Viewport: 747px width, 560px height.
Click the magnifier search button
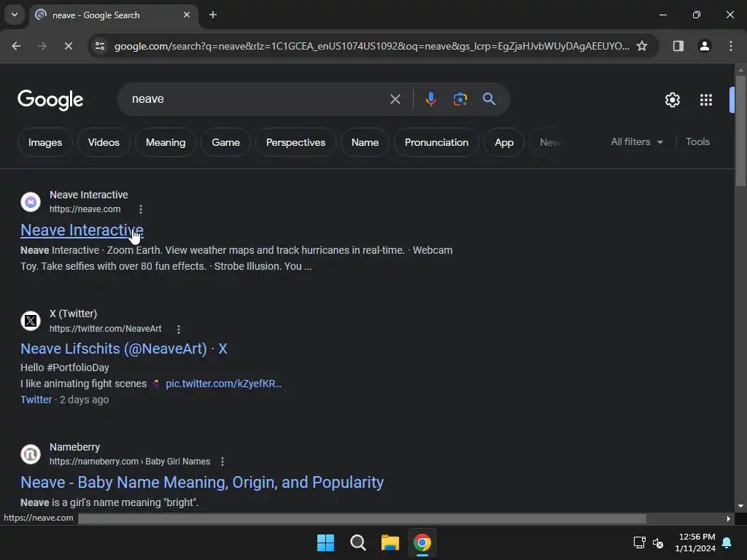point(489,99)
